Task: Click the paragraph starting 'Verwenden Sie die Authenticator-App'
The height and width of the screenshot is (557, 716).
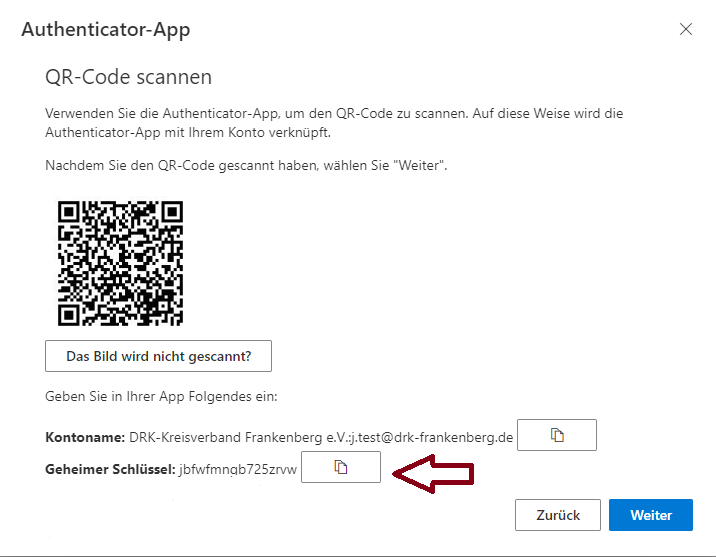Action: point(334,123)
